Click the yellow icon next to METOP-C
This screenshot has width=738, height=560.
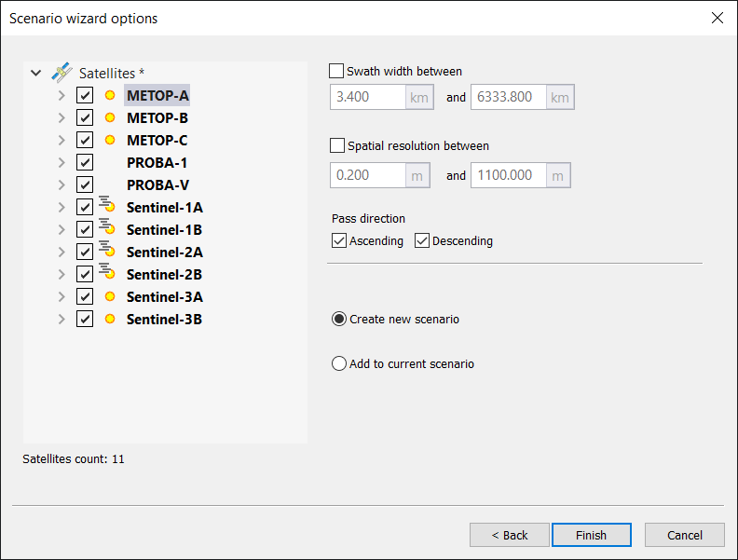(109, 140)
